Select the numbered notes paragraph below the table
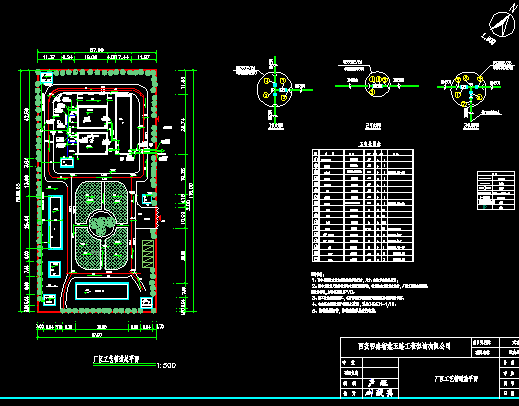Screen dimensions: 519x406 coord(369,292)
